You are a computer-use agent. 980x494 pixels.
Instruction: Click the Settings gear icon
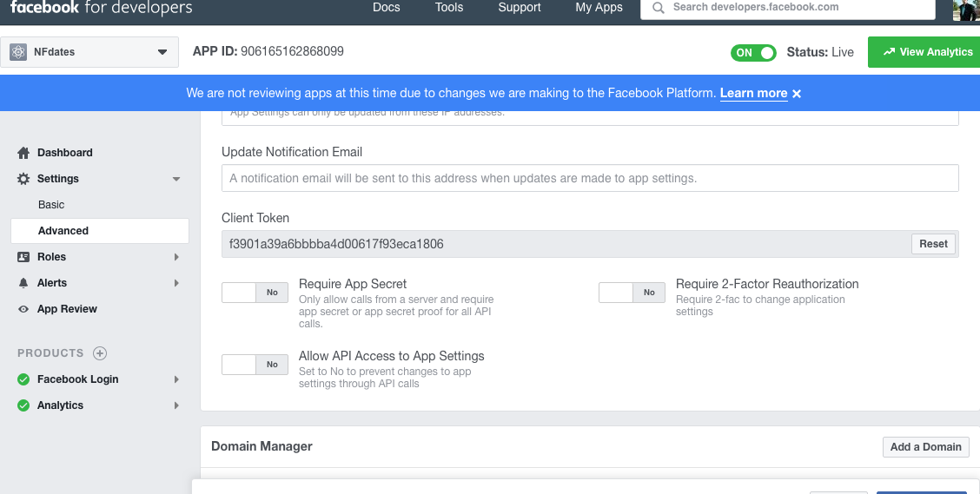tap(23, 179)
